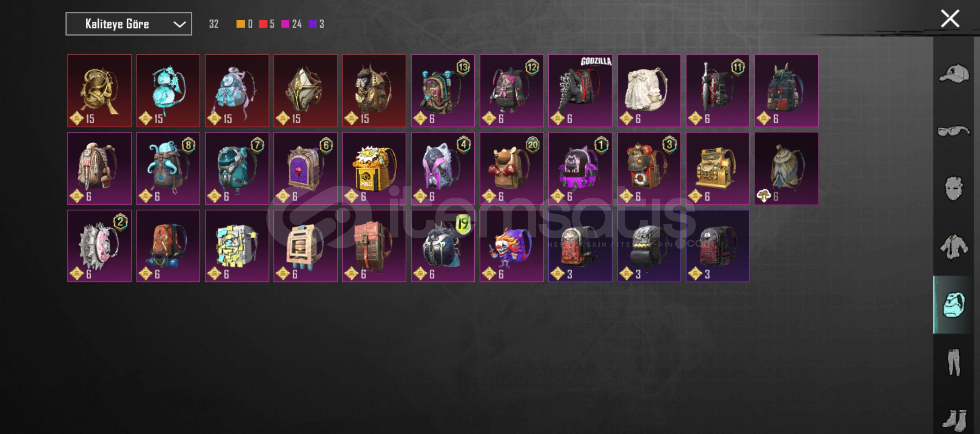Select the Godzilla backpack skin

click(580, 91)
